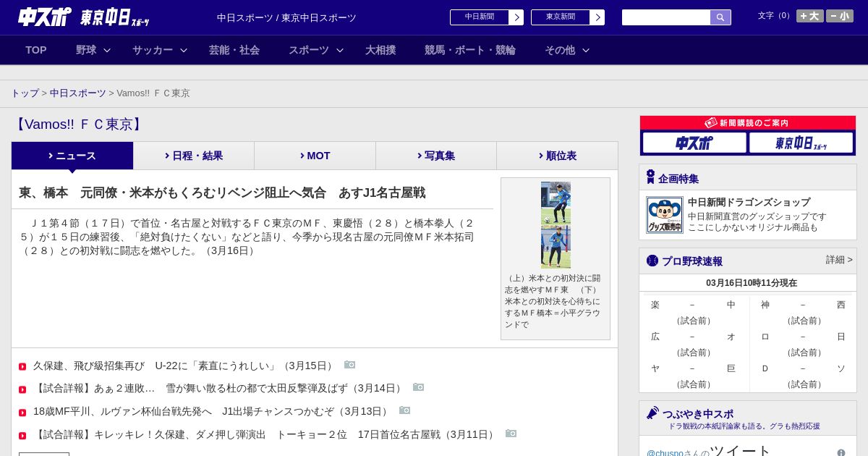Open the 東京新聞 link button

[x=560, y=17]
